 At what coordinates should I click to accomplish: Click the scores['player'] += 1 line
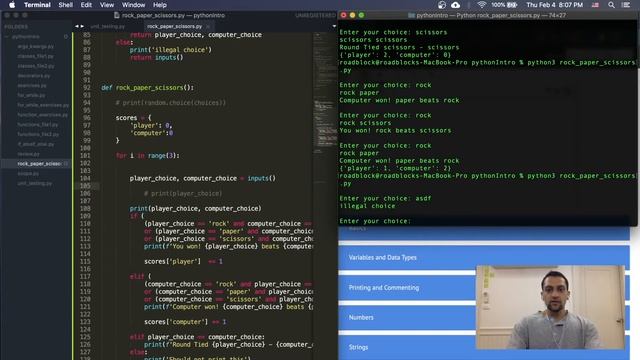[x=183, y=261]
